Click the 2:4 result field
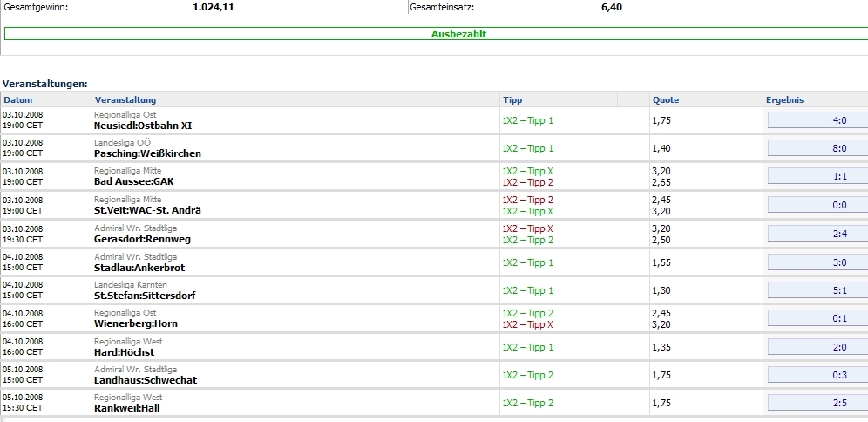This screenshot has height=422, width=868. click(817, 234)
